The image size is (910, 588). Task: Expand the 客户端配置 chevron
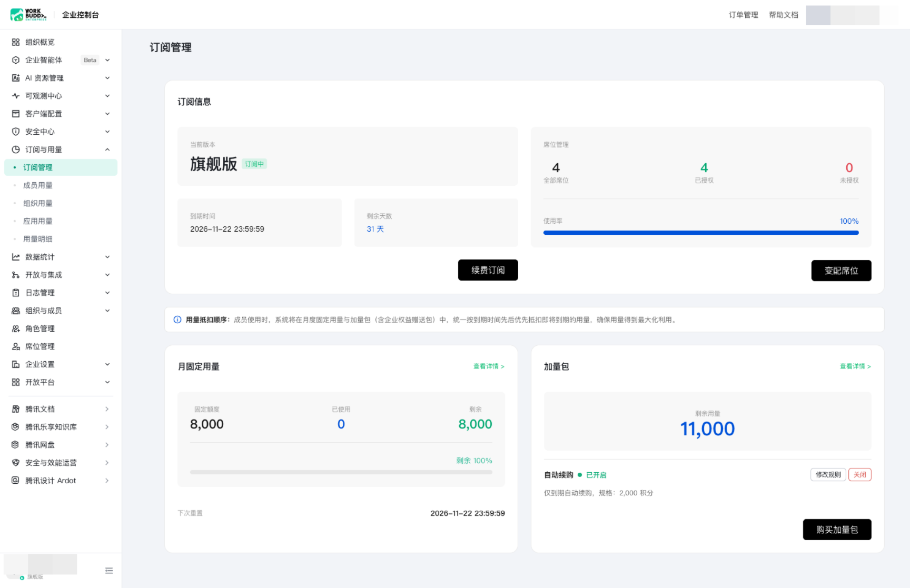(107, 114)
